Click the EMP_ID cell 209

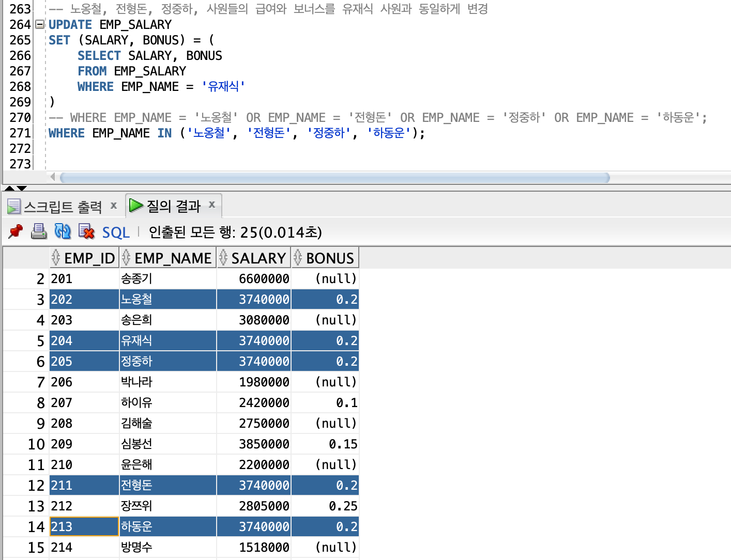(x=84, y=444)
